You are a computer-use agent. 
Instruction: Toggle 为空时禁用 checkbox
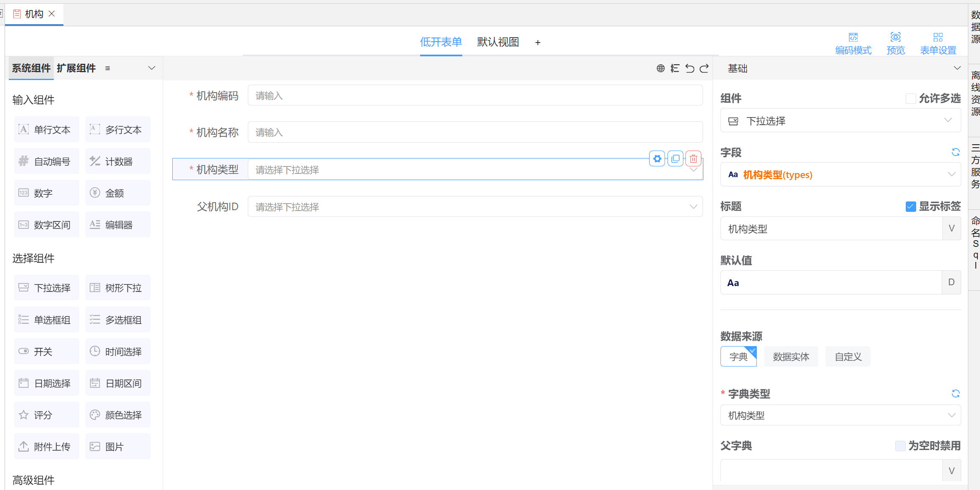click(x=900, y=446)
